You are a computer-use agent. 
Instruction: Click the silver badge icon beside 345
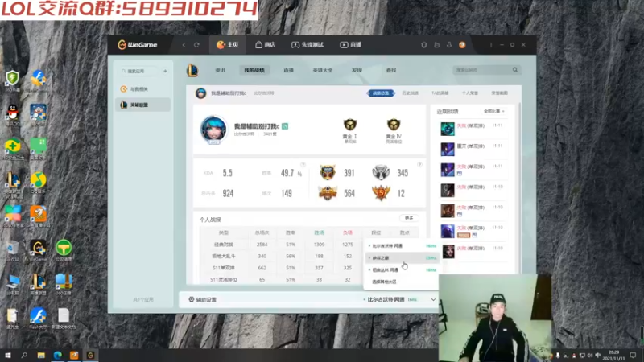[381, 172]
